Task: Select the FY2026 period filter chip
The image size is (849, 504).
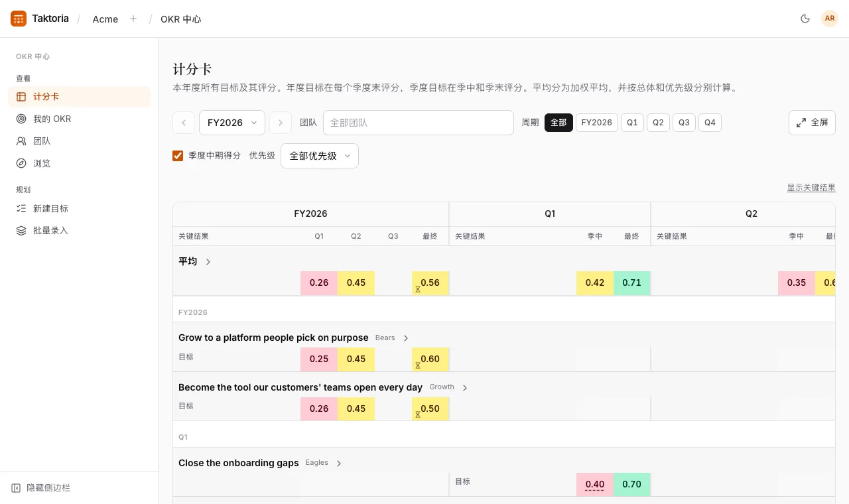Action: coord(597,123)
